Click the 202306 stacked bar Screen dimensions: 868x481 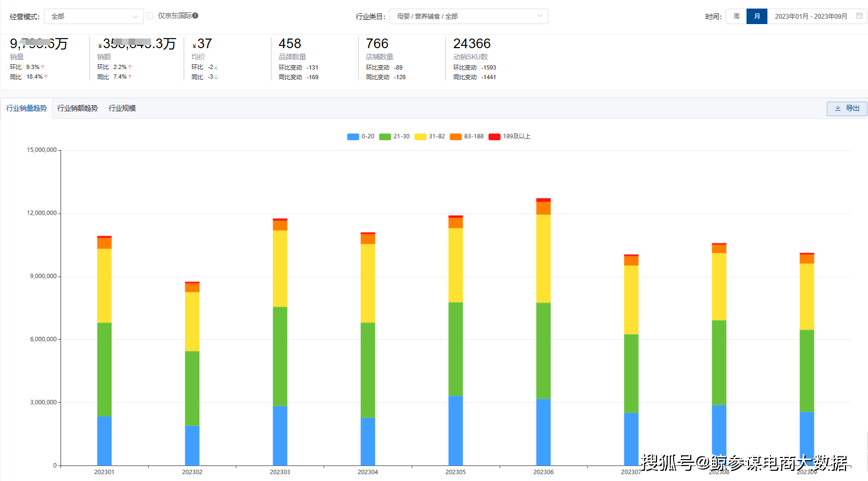[x=544, y=332]
